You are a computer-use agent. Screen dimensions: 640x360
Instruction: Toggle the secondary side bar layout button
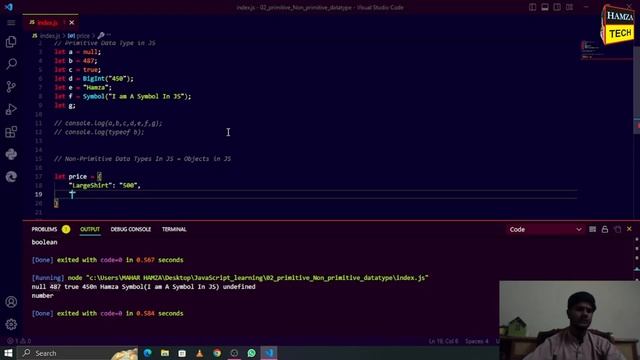pos(557,7)
